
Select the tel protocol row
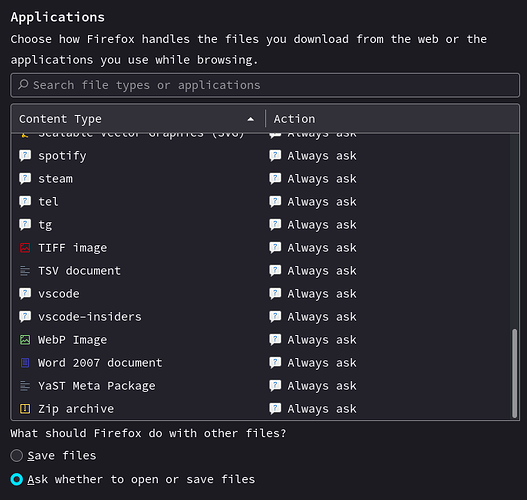click(x=261, y=202)
